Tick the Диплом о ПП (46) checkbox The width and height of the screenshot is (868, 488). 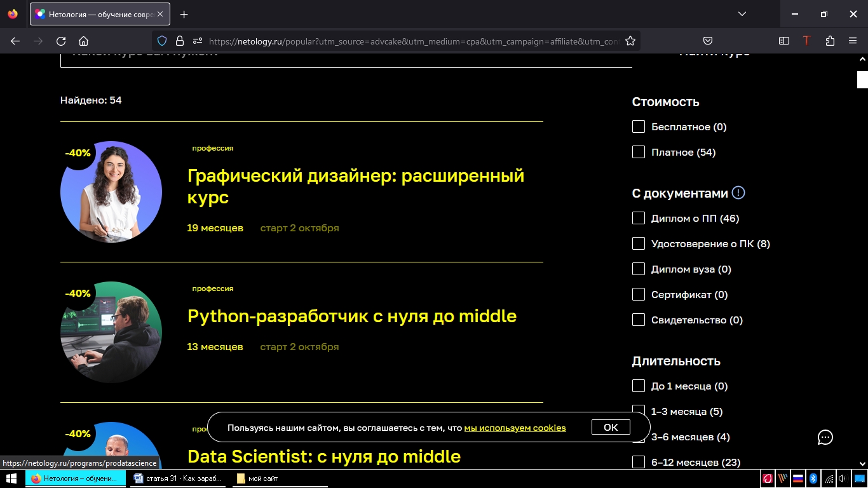click(x=639, y=218)
